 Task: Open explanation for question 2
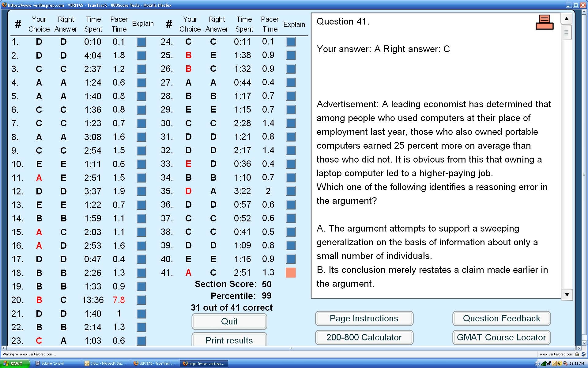[x=141, y=56]
